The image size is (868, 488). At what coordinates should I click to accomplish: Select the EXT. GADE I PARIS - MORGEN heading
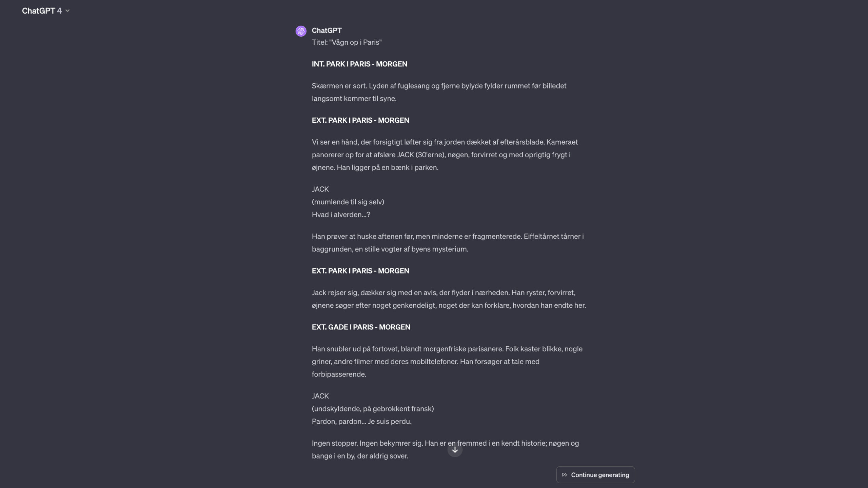tap(361, 327)
